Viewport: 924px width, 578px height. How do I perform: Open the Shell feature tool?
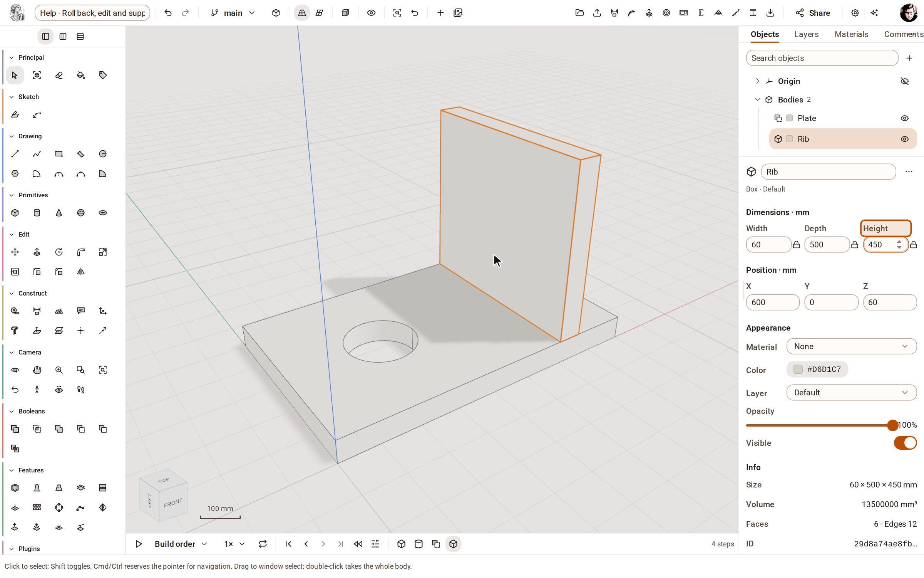[x=15, y=488]
